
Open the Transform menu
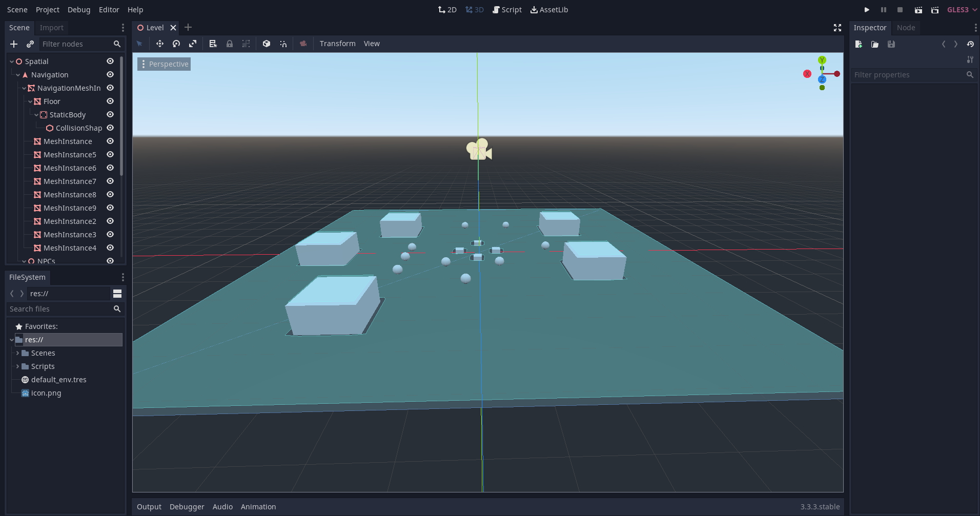[337, 44]
